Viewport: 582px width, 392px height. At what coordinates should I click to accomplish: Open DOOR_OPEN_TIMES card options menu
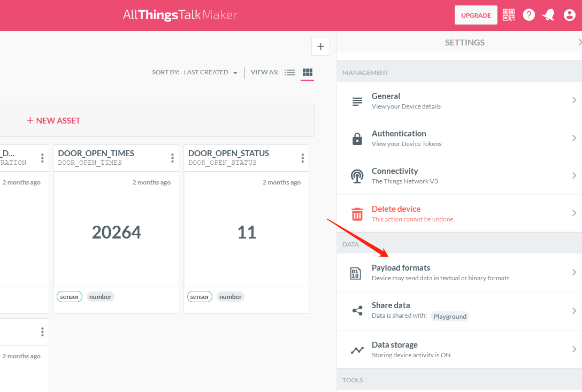[x=172, y=158]
